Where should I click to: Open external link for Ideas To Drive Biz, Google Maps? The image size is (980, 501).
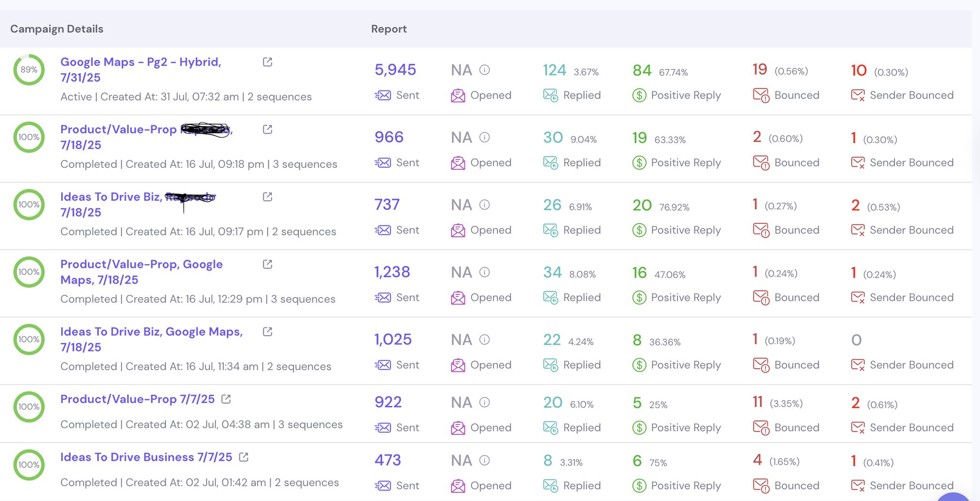tap(267, 332)
